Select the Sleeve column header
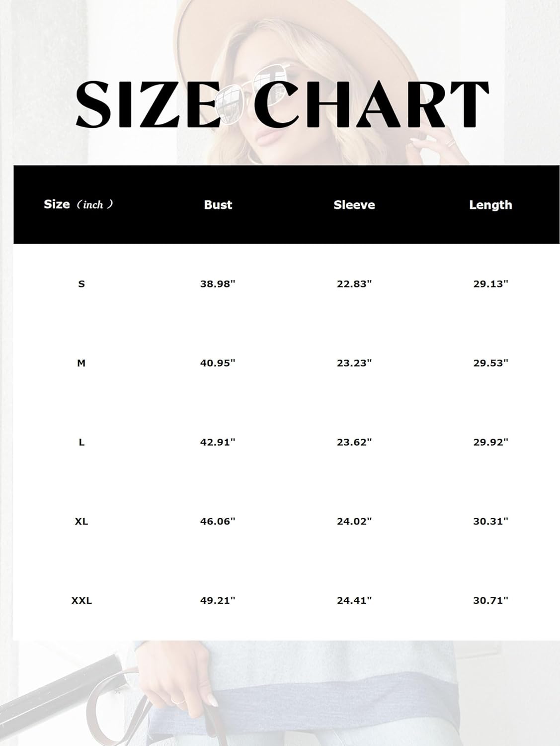560x746 pixels. click(354, 205)
